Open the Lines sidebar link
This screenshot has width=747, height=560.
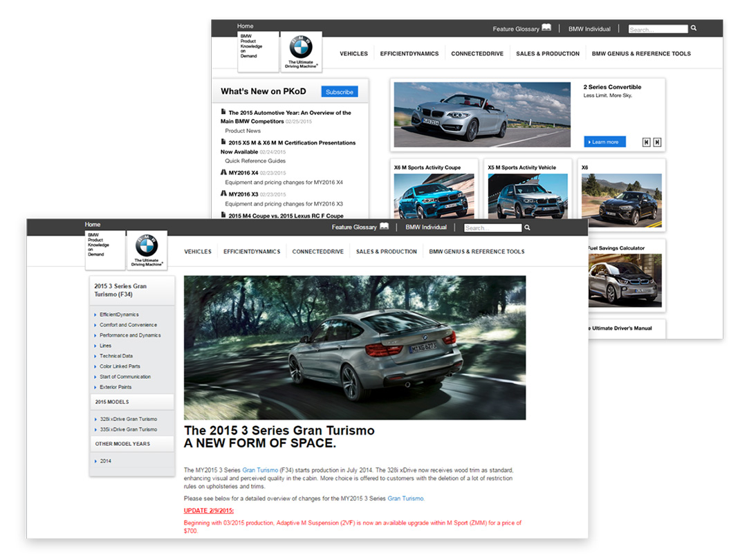point(105,346)
